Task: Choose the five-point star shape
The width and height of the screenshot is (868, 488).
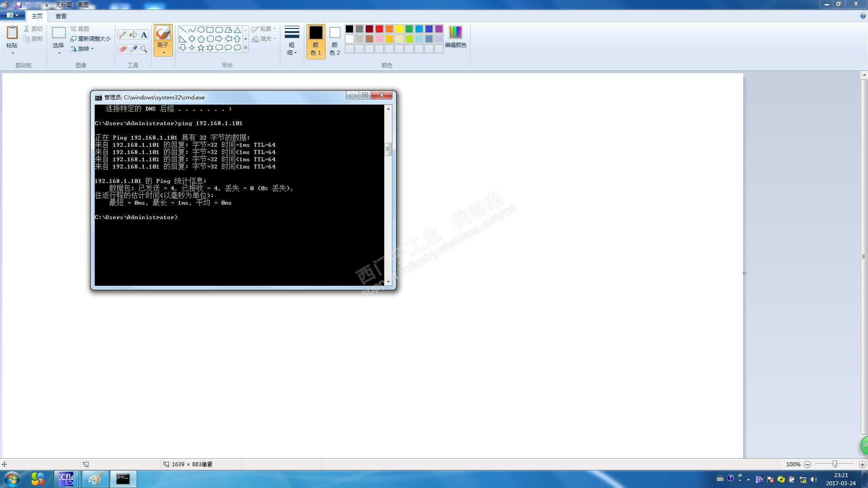Action: [201, 47]
